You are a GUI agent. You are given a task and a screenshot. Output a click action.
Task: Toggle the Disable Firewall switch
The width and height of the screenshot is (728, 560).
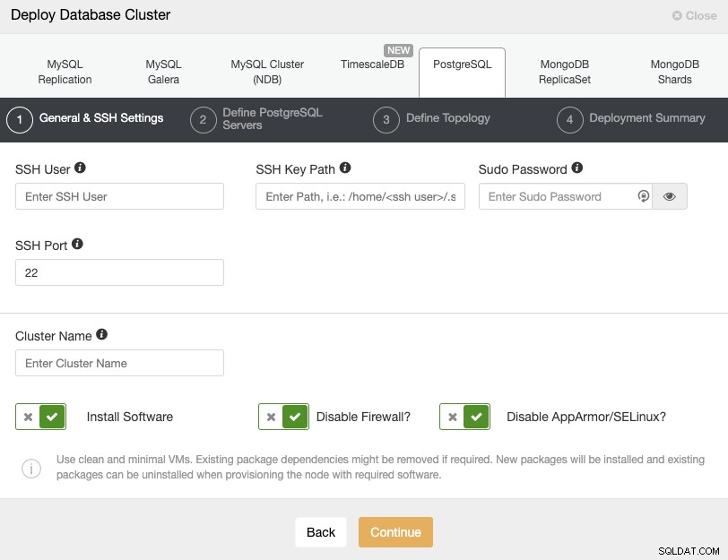tap(283, 417)
